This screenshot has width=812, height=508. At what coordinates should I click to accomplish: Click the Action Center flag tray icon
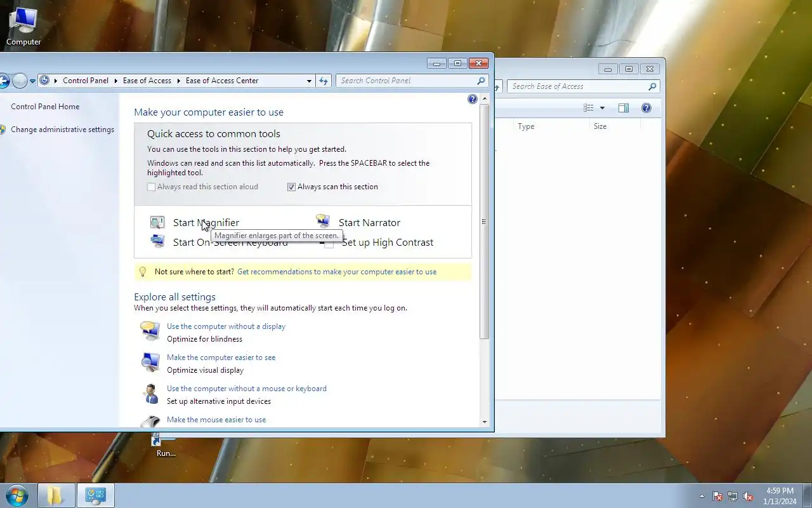pyautogui.click(x=717, y=497)
